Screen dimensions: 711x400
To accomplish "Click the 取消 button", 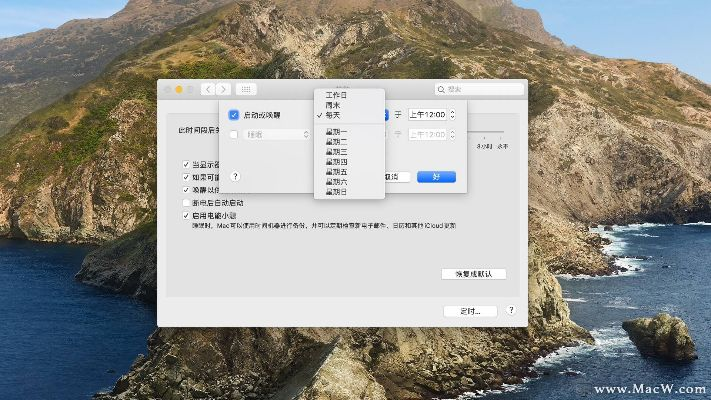I will (397, 177).
